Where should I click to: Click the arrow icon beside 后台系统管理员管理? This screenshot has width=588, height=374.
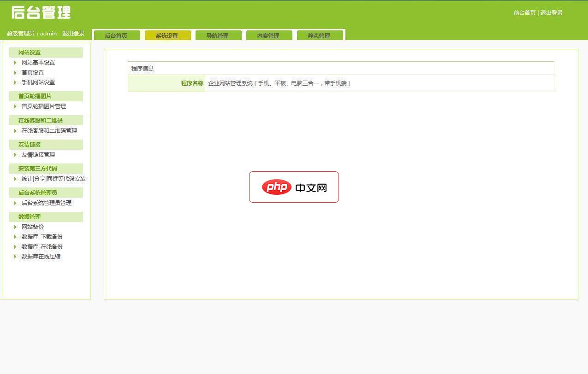click(x=15, y=203)
